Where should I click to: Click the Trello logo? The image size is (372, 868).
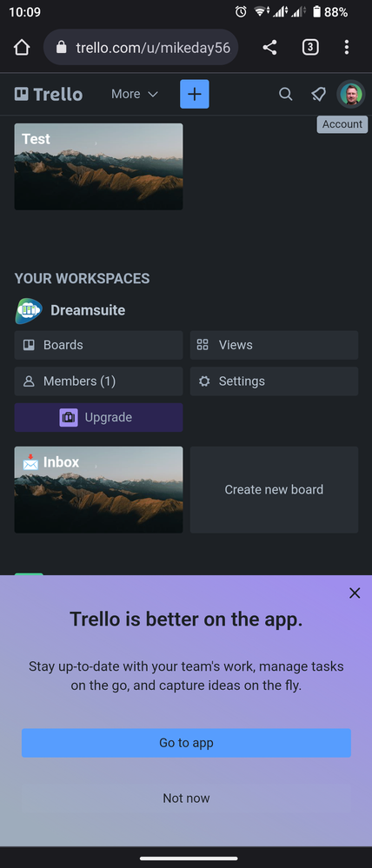point(49,94)
